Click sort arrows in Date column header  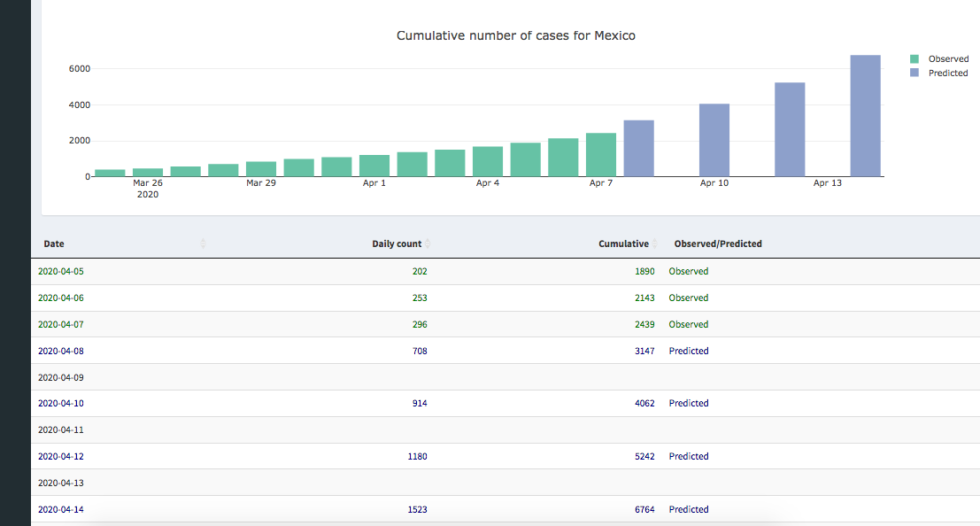204,244
